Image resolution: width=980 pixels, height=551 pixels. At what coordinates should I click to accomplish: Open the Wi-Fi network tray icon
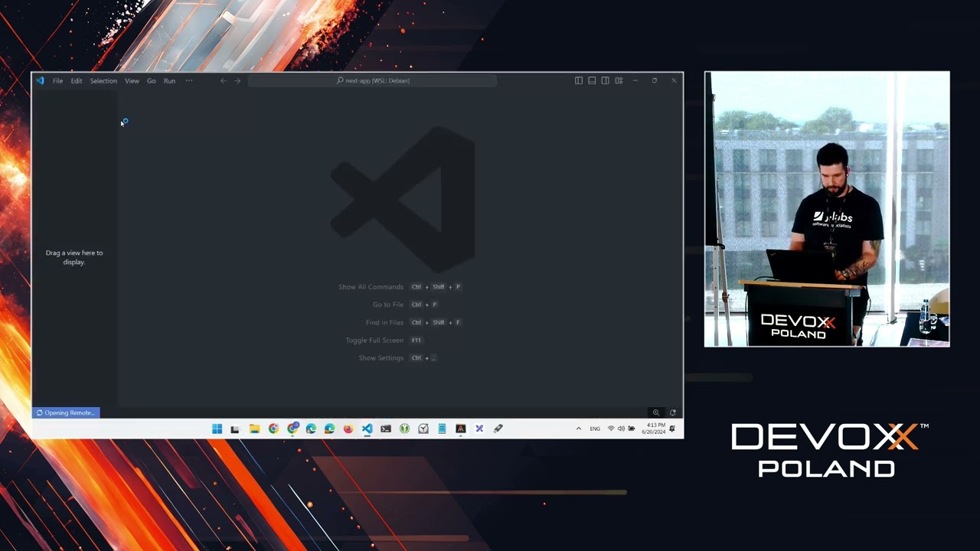611,429
